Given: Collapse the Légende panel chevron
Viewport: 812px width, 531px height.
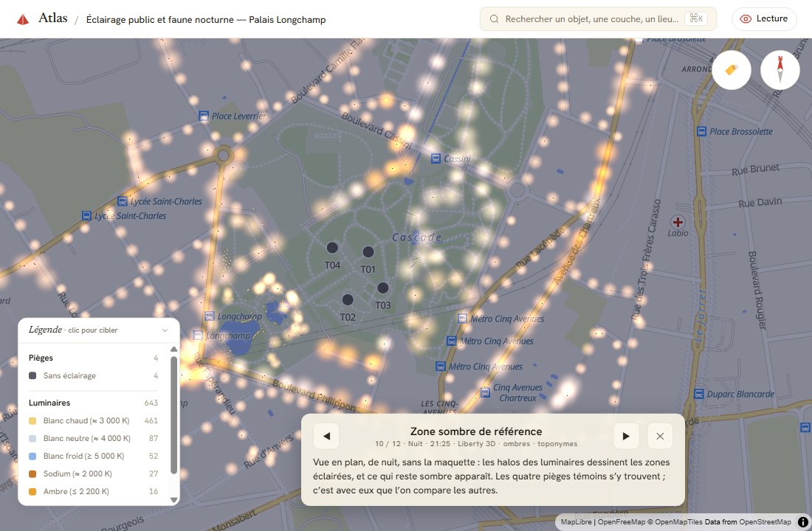Looking at the screenshot, I should [x=165, y=330].
